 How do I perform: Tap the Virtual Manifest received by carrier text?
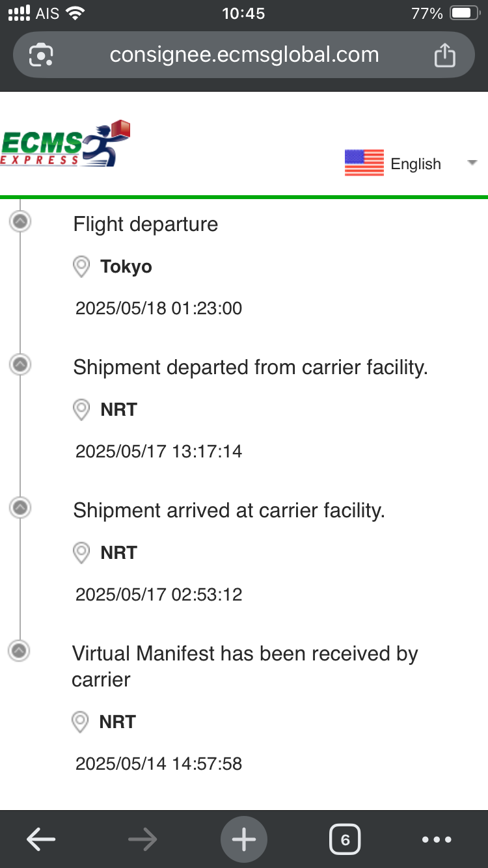pyautogui.click(x=245, y=666)
